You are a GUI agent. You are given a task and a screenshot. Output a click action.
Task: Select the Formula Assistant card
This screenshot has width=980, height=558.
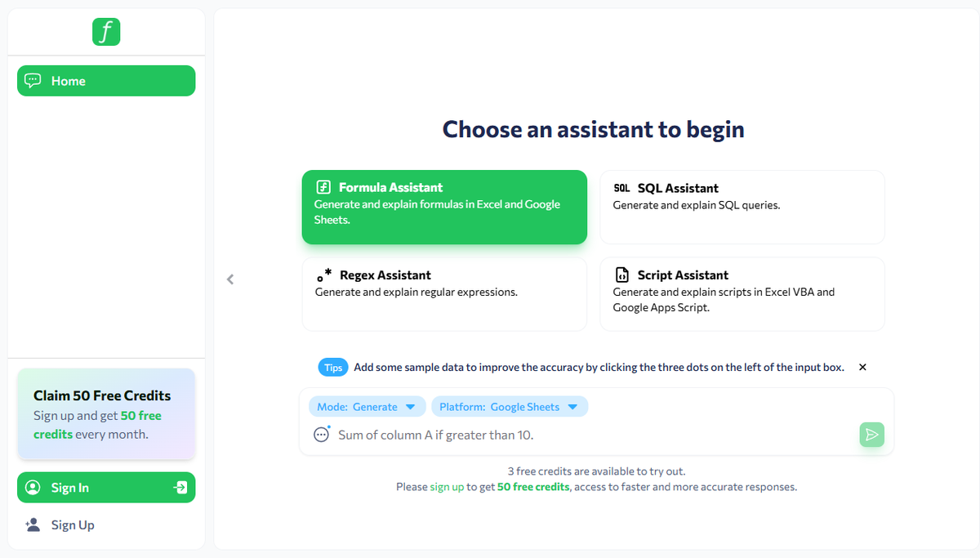point(444,207)
